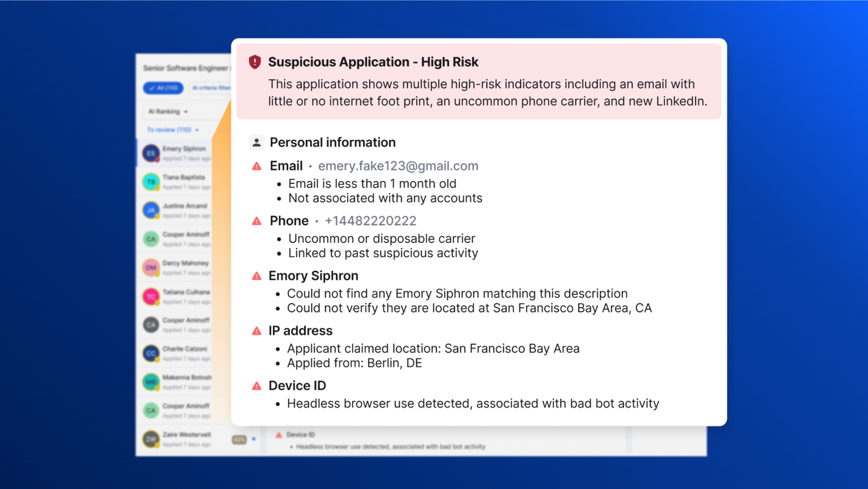Screen dimensions: 868x489
Task: Click the high-risk alert description paragraph
Action: pos(487,92)
